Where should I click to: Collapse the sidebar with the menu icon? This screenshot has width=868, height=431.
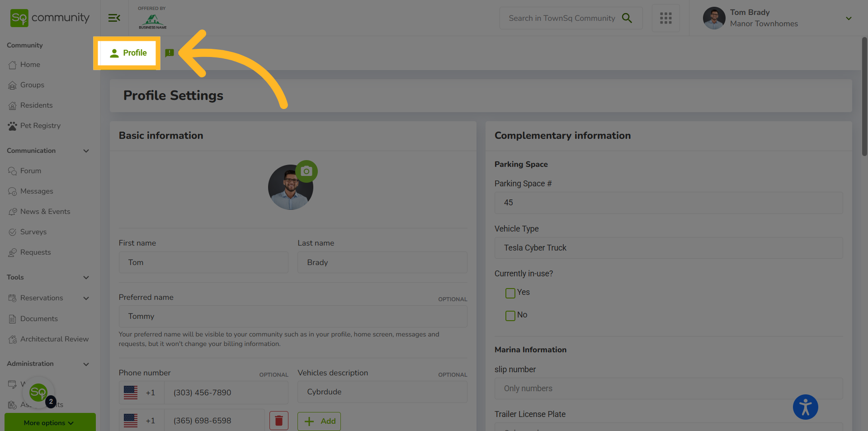pyautogui.click(x=114, y=18)
